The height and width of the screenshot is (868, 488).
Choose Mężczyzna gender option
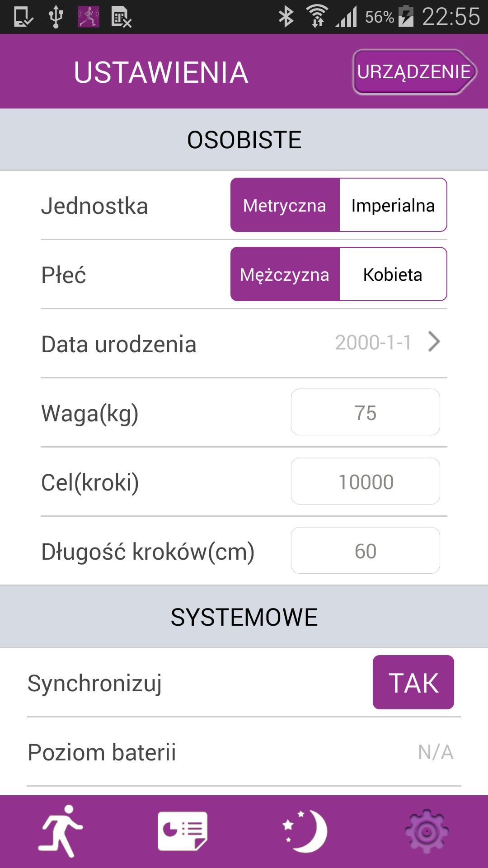coord(285,274)
